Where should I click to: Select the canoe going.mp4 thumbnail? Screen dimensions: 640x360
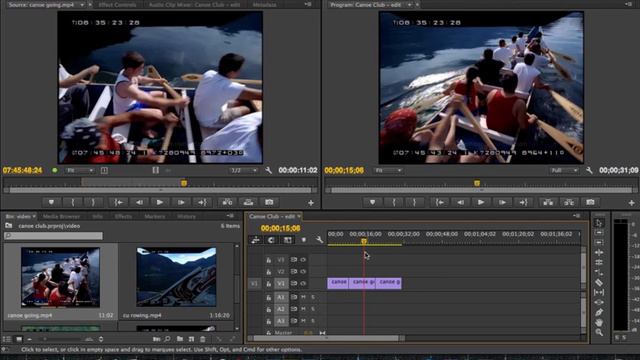[x=60, y=277]
